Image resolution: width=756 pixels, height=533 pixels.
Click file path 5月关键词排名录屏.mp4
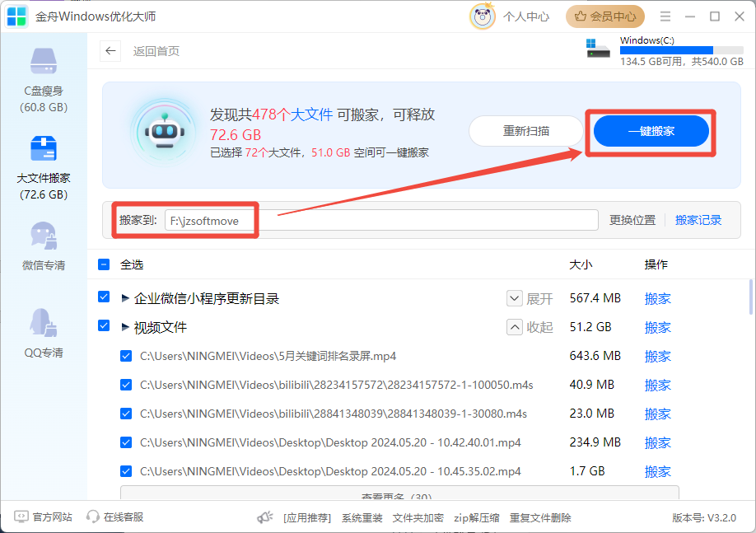coord(268,357)
